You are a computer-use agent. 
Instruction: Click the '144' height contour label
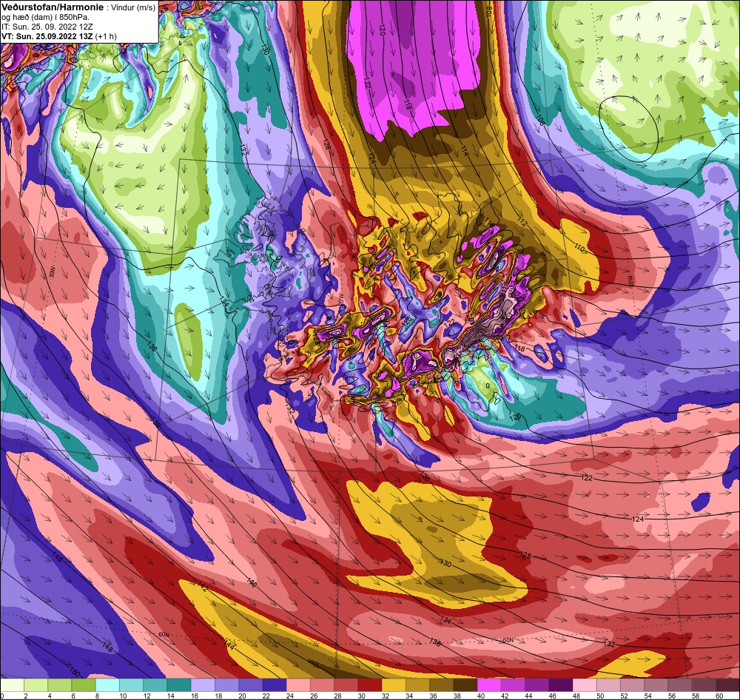pyautogui.click(x=229, y=643)
